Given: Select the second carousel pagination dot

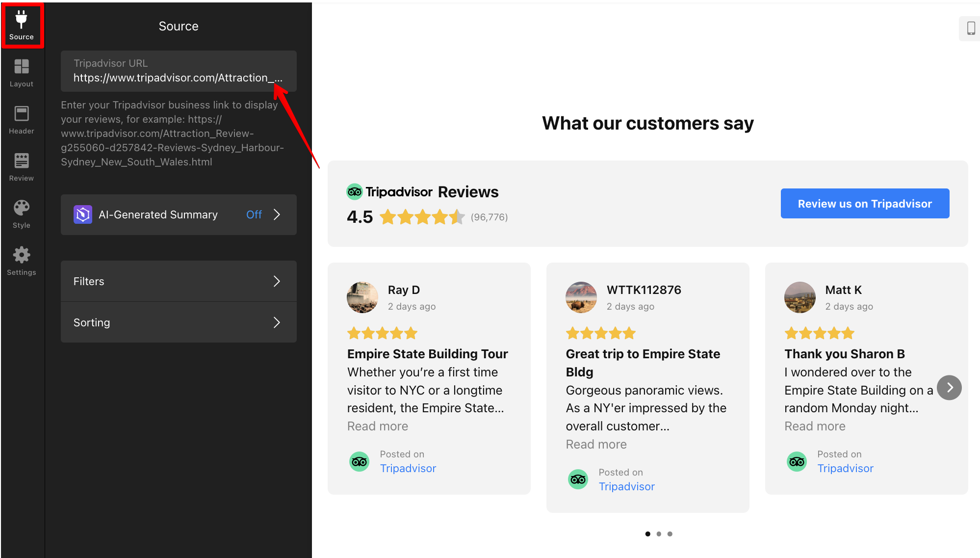Looking at the screenshot, I should [659, 534].
